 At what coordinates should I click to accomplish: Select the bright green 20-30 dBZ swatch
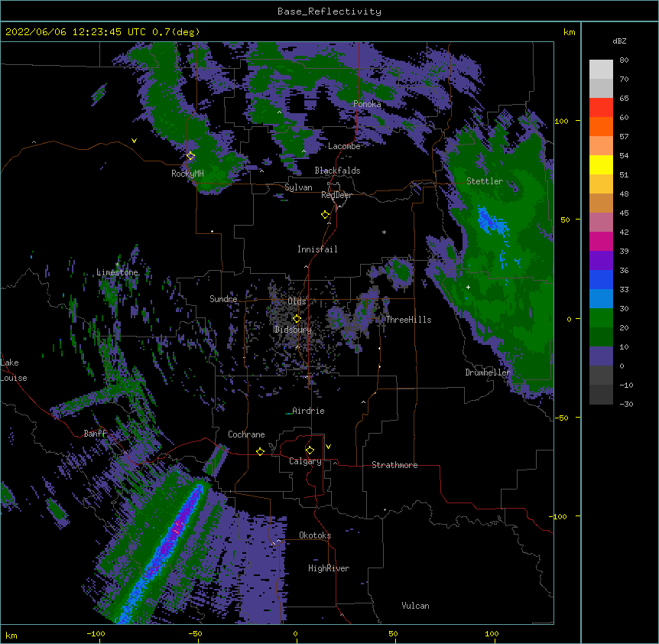[601, 318]
